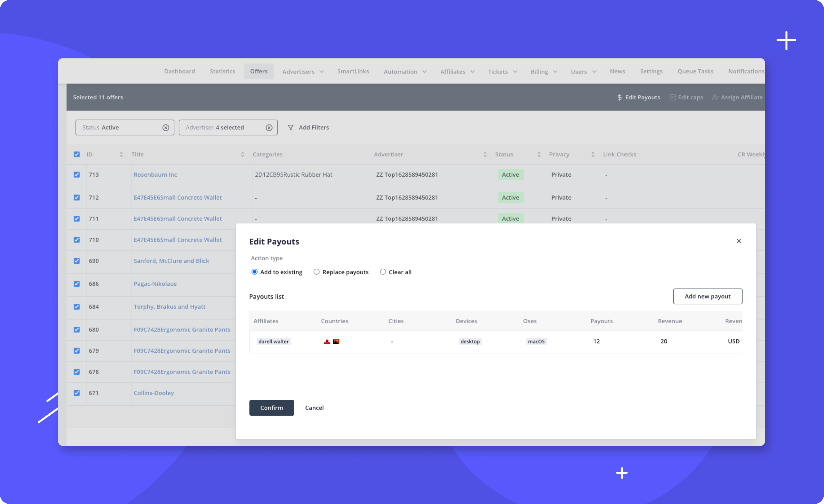This screenshot has width=824, height=504.
Task: Expand the Affiliates dropdown in navigation
Action: pos(457,71)
